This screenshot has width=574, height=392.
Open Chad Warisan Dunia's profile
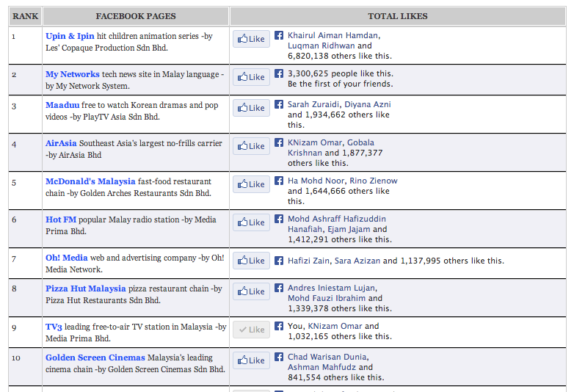(x=327, y=357)
